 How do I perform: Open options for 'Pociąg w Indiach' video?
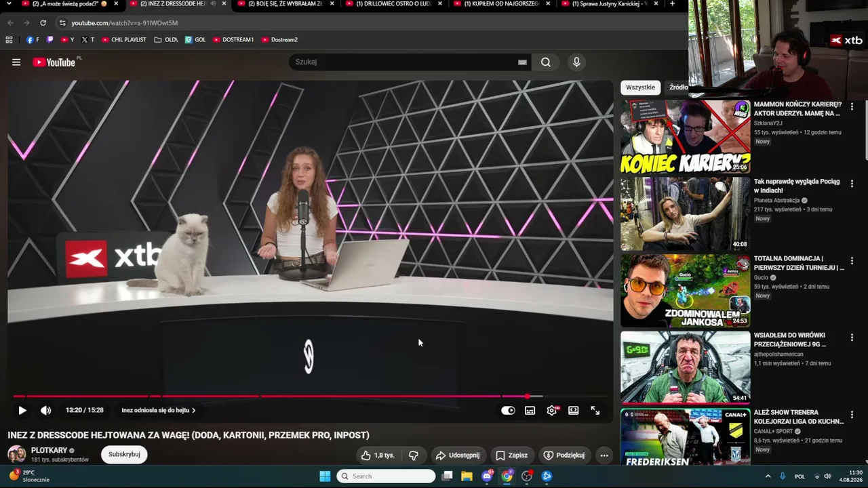pyautogui.click(x=852, y=184)
